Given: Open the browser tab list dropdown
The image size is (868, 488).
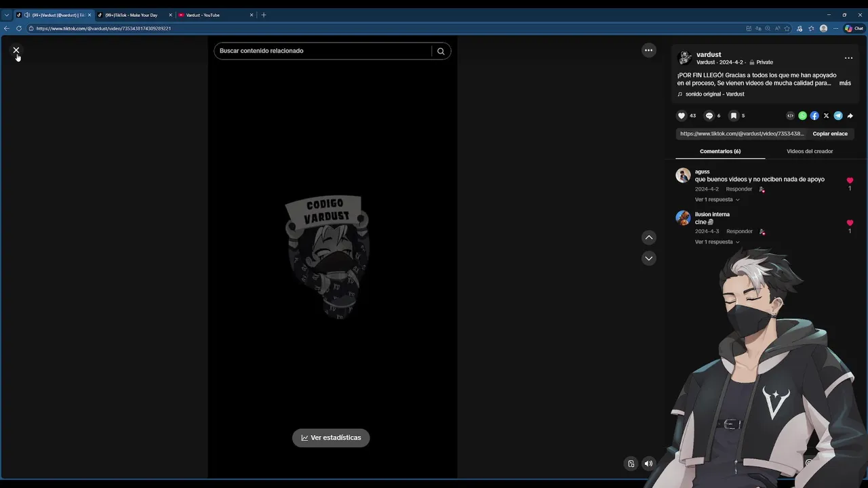Looking at the screenshot, I should 7,15.
